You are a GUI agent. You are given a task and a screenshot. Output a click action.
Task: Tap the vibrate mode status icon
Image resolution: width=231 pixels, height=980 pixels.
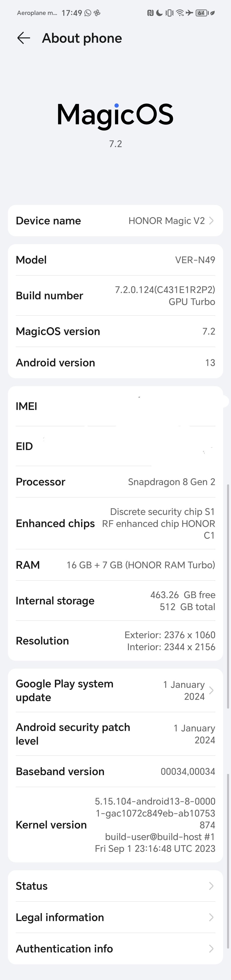point(169,13)
